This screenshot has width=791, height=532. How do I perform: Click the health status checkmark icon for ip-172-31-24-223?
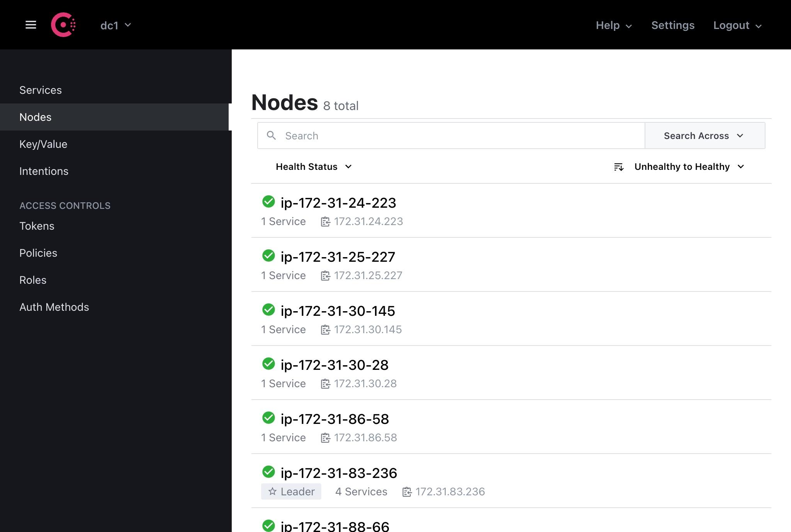[x=268, y=202]
